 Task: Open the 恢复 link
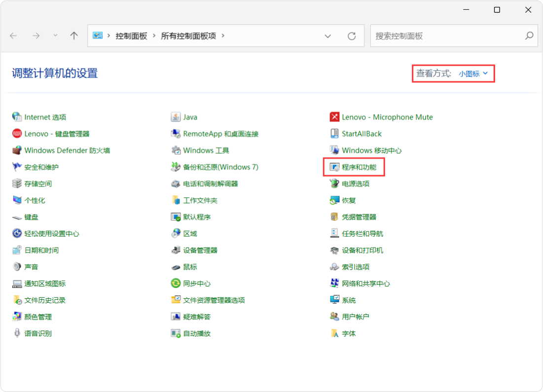(349, 200)
